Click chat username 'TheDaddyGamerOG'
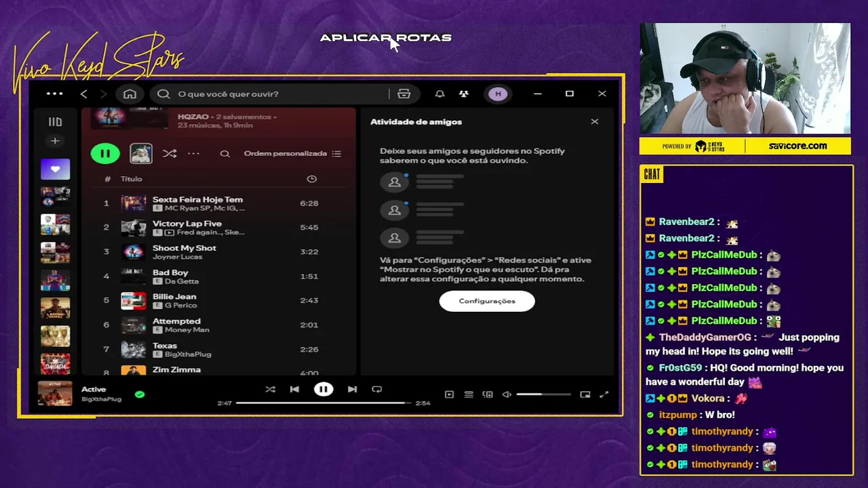Image resolution: width=868 pixels, height=488 pixels. [705, 338]
